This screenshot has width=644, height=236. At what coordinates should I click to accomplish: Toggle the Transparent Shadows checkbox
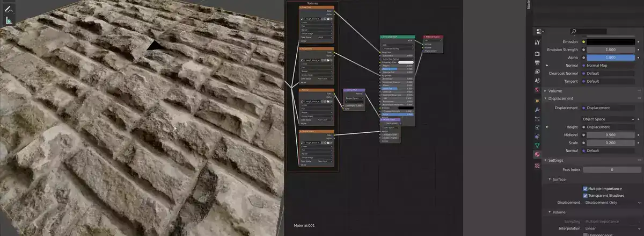[586, 195]
